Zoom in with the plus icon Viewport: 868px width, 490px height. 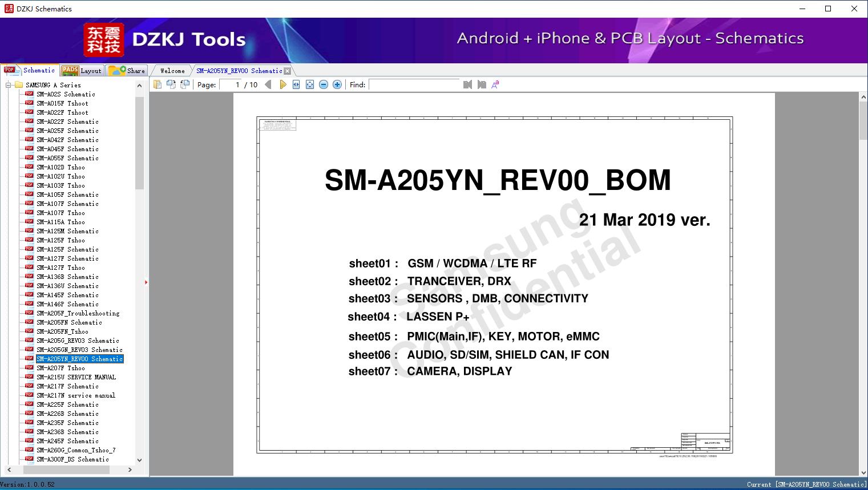pyautogui.click(x=337, y=84)
